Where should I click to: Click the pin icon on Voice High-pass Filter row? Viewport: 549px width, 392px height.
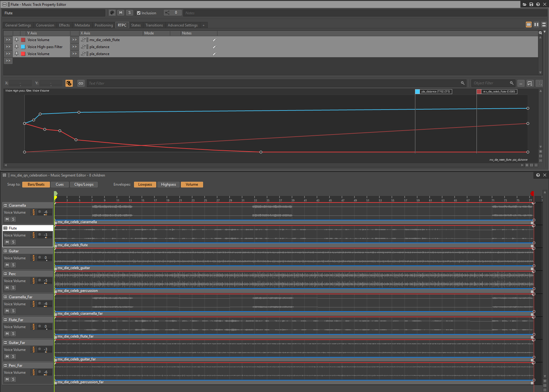click(x=17, y=47)
